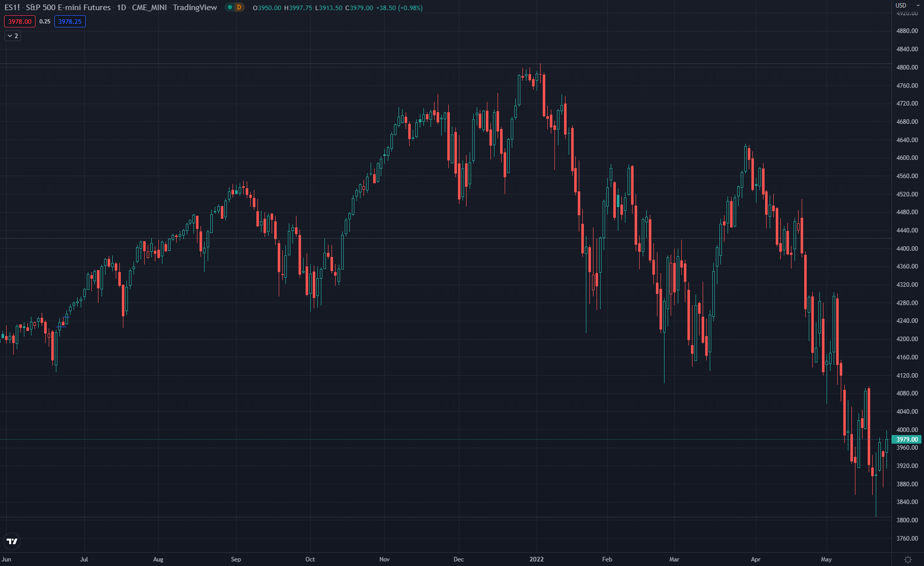
Task: Click the 0.25 spread value
Action: (x=45, y=21)
